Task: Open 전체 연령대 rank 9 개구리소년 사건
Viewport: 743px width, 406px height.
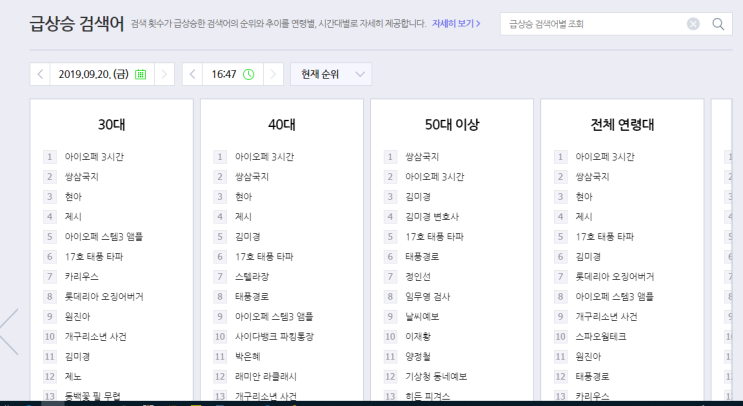Action: tap(606, 316)
